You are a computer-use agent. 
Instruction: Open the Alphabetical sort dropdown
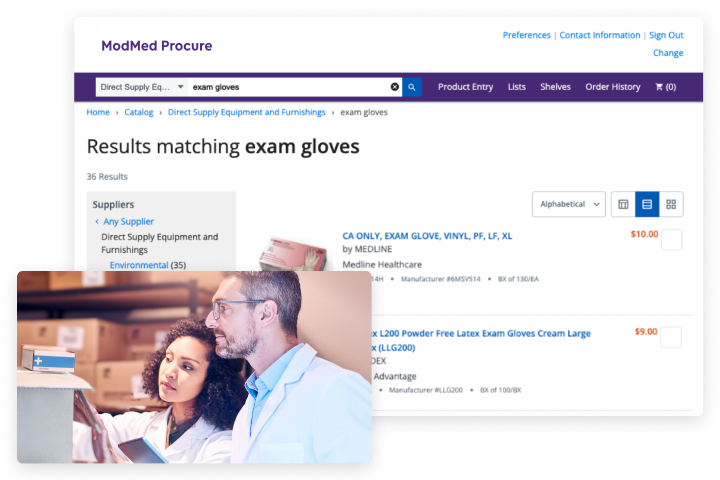pyautogui.click(x=569, y=204)
